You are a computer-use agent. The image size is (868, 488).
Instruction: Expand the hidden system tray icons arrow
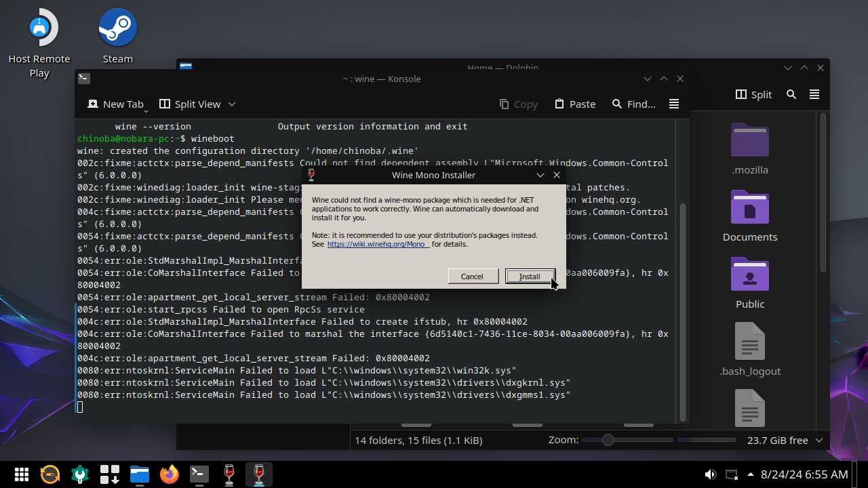pyautogui.click(x=751, y=474)
